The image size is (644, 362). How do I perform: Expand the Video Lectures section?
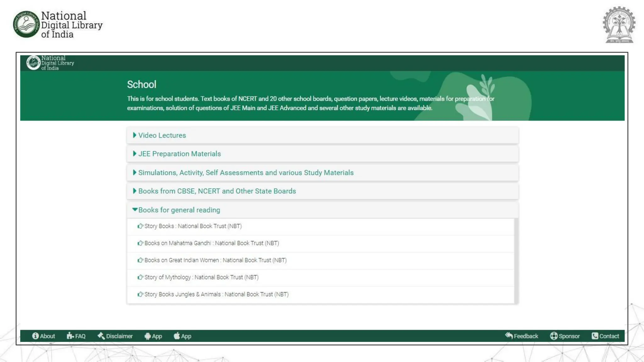pos(162,135)
